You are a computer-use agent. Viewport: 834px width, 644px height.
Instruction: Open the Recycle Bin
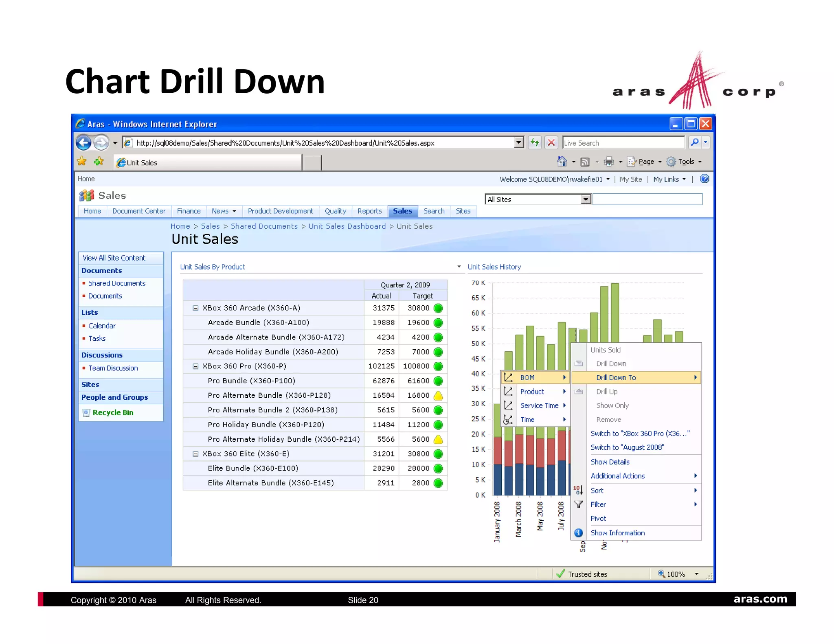click(x=113, y=412)
